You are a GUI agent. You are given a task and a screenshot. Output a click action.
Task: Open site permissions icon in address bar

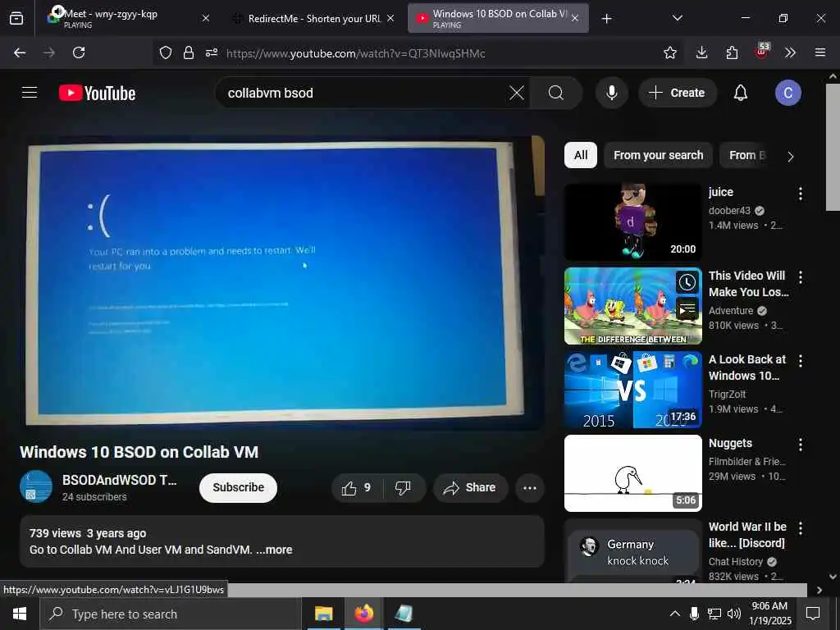point(212,52)
